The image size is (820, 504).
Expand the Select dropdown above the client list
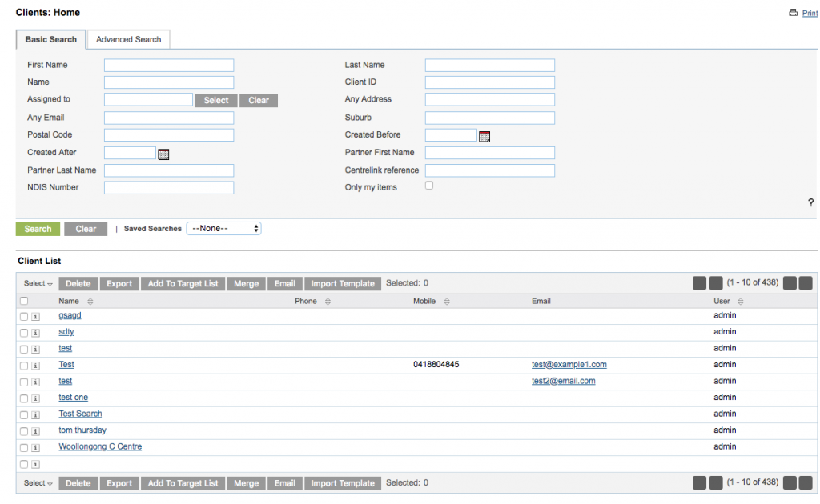(x=37, y=282)
